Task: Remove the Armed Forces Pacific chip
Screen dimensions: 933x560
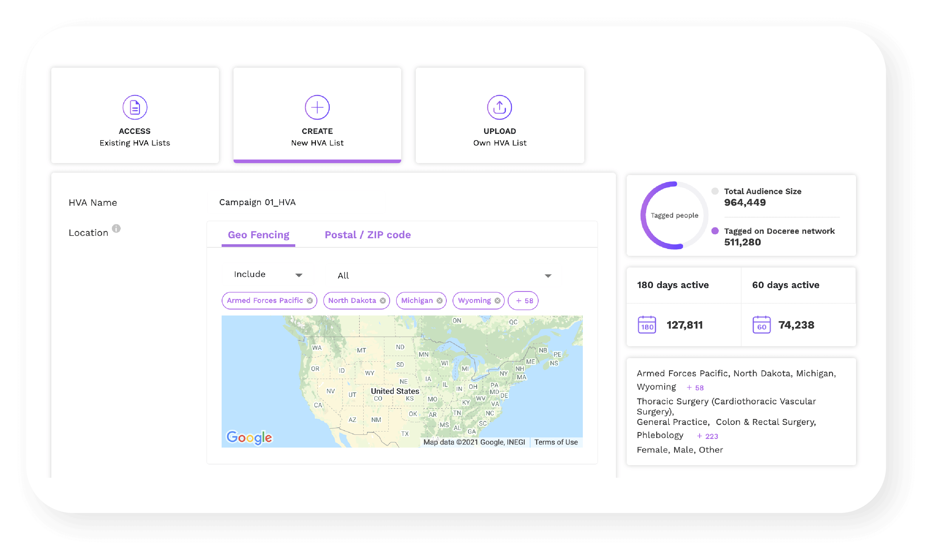Action: coord(310,301)
